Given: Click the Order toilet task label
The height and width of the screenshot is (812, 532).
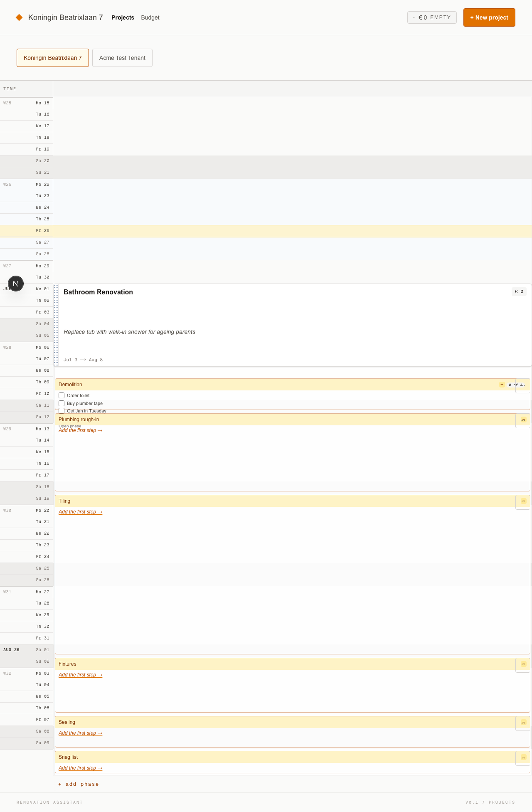Looking at the screenshot, I should coord(78,395).
